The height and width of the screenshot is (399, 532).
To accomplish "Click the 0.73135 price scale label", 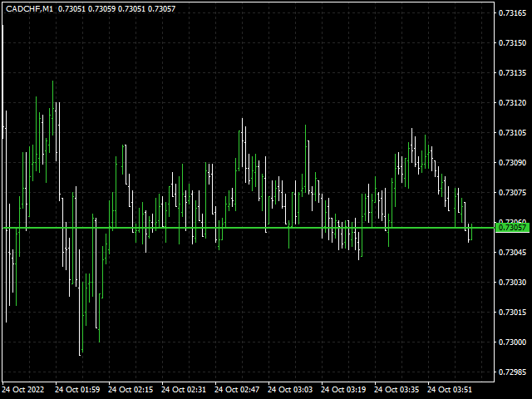I will [512, 72].
